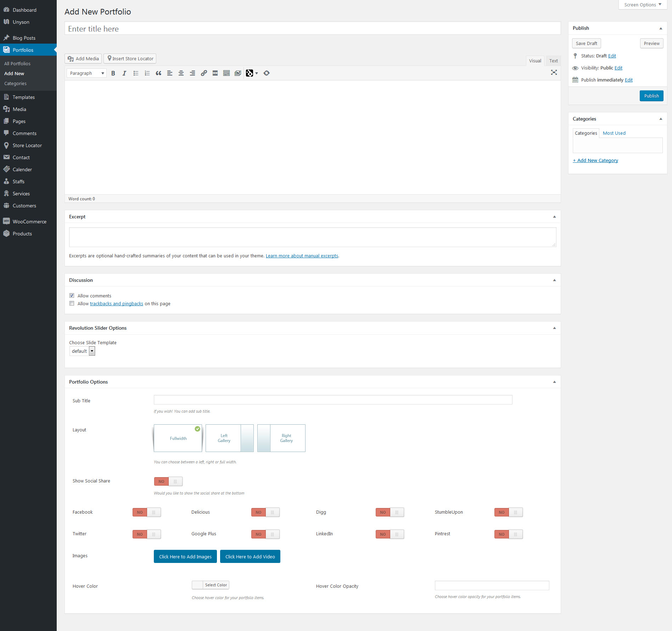
Task: Click the insert link icon
Action: [204, 73]
